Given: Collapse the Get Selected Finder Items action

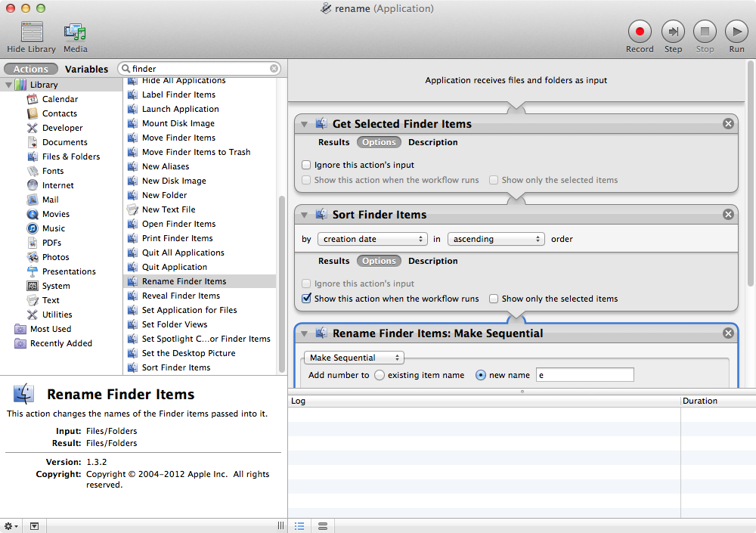Looking at the screenshot, I should [x=305, y=124].
